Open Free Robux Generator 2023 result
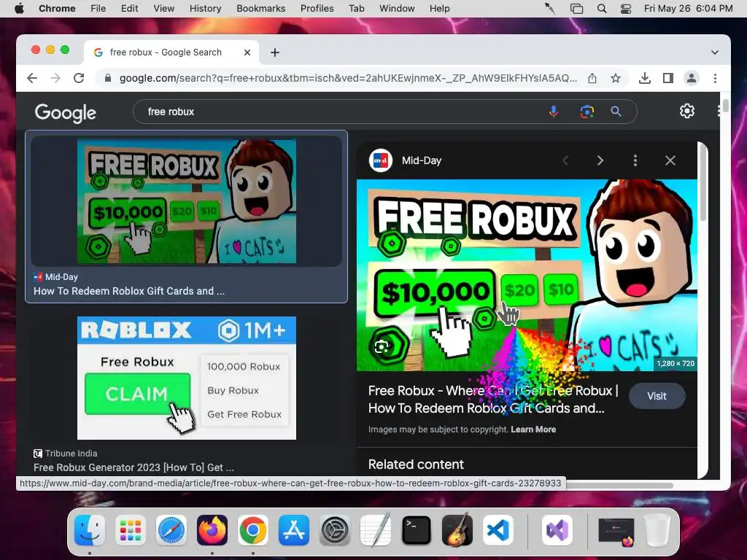This screenshot has width=747, height=560. (x=133, y=467)
